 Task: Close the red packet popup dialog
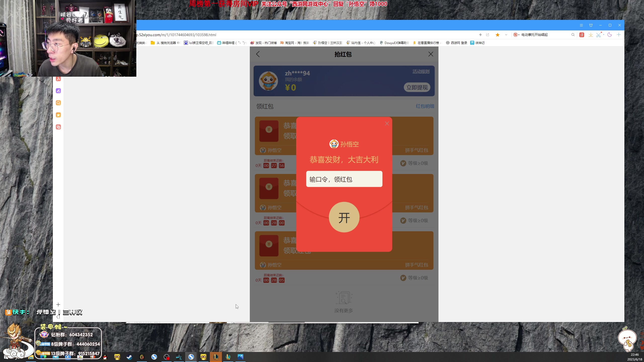(387, 123)
